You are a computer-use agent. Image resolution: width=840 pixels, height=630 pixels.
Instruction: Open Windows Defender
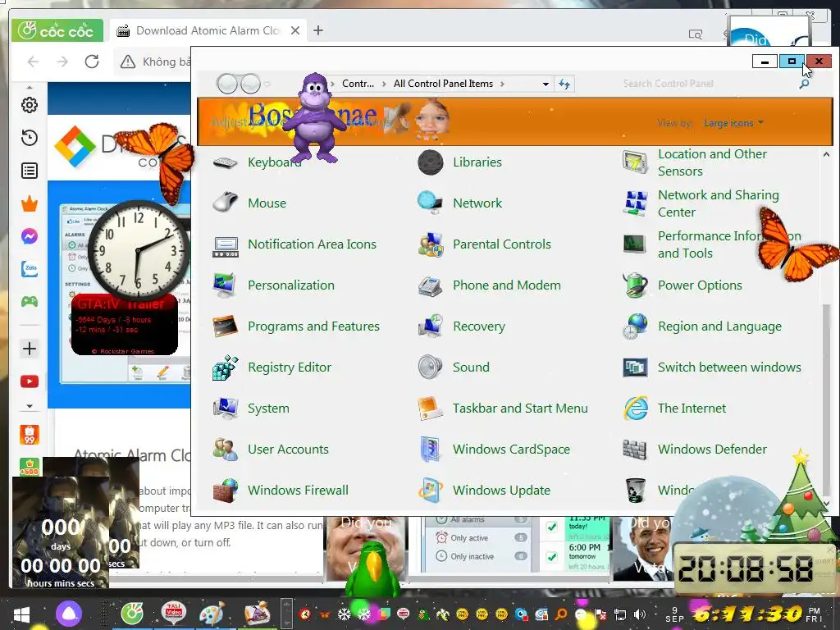(x=695, y=450)
